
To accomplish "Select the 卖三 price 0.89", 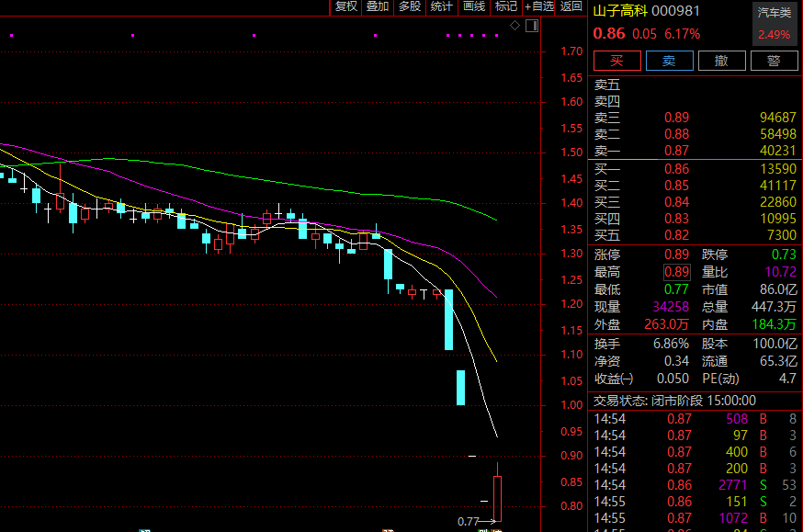I will tap(676, 118).
